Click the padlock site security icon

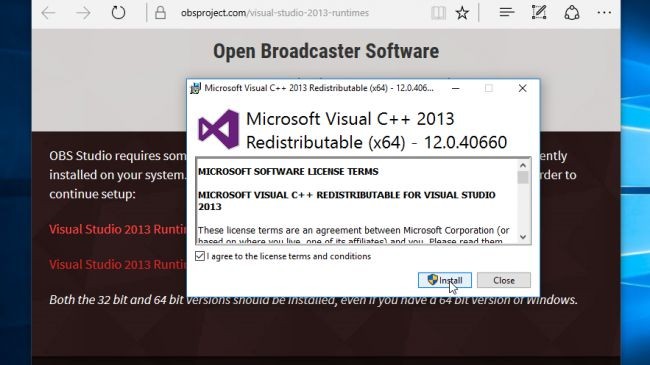(160, 12)
